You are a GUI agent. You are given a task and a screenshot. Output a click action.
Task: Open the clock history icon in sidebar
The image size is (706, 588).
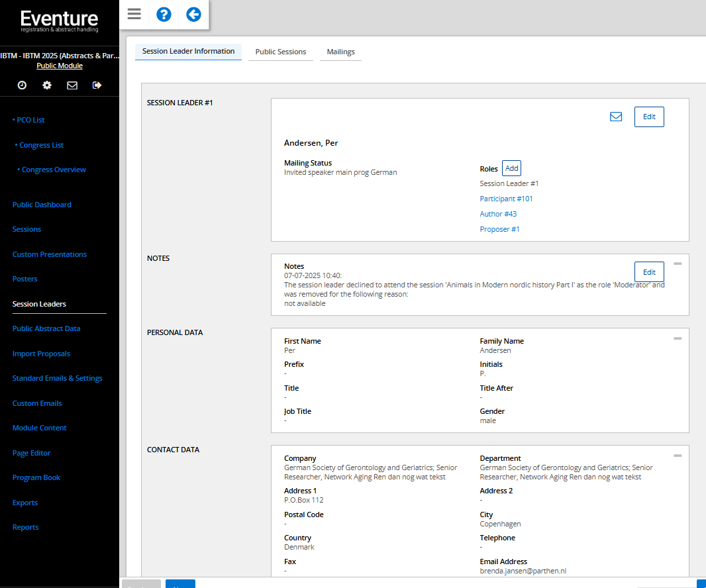click(22, 85)
